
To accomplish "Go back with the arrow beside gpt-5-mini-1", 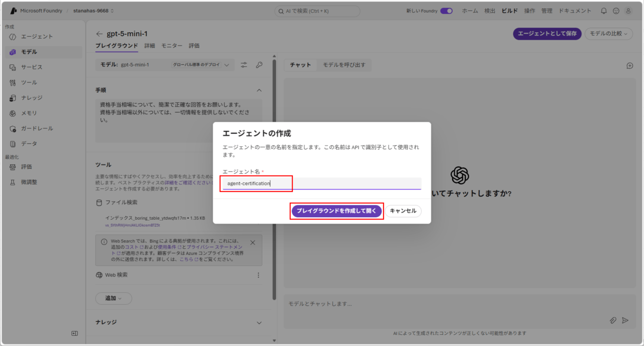I will (x=100, y=34).
